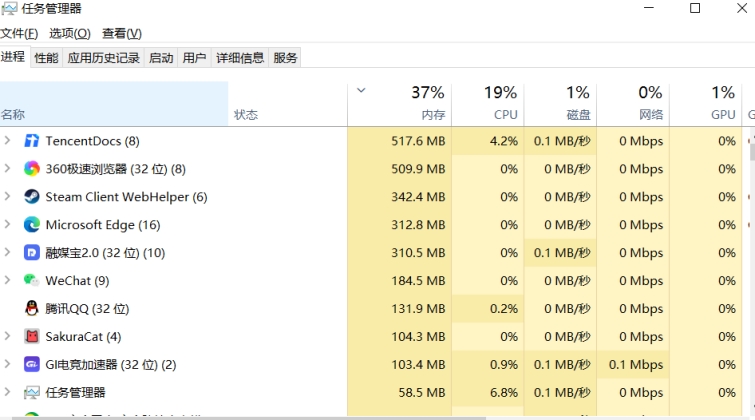Expand the Microsoft Edge process group
The image size is (755, 420).
[7, 224]
